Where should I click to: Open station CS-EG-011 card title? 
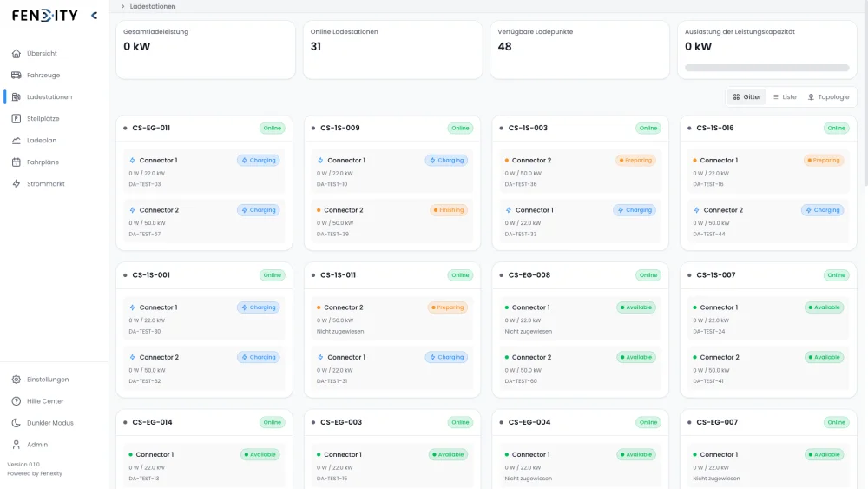(151, 128)
